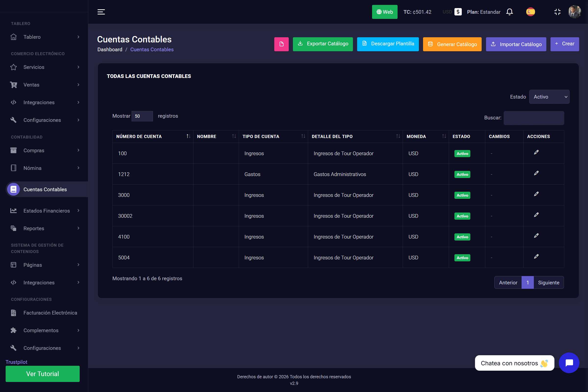Open the chat bubble icon

(x=569, y=363)
